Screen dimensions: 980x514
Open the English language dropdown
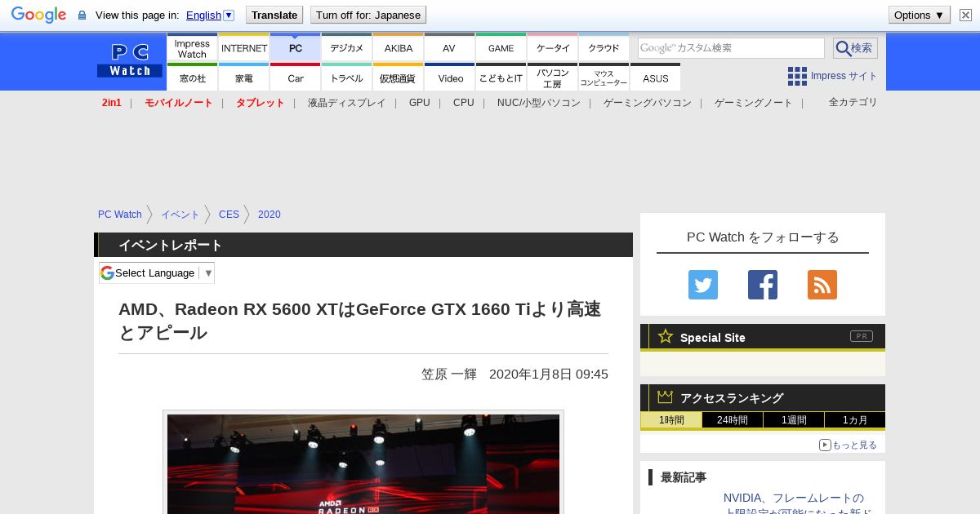click(210, 15)
